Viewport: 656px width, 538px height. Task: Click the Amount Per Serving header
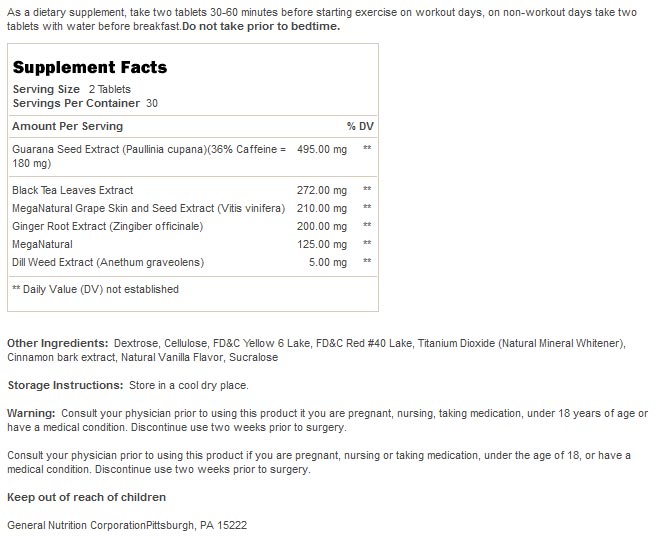[x=67, y=126]
